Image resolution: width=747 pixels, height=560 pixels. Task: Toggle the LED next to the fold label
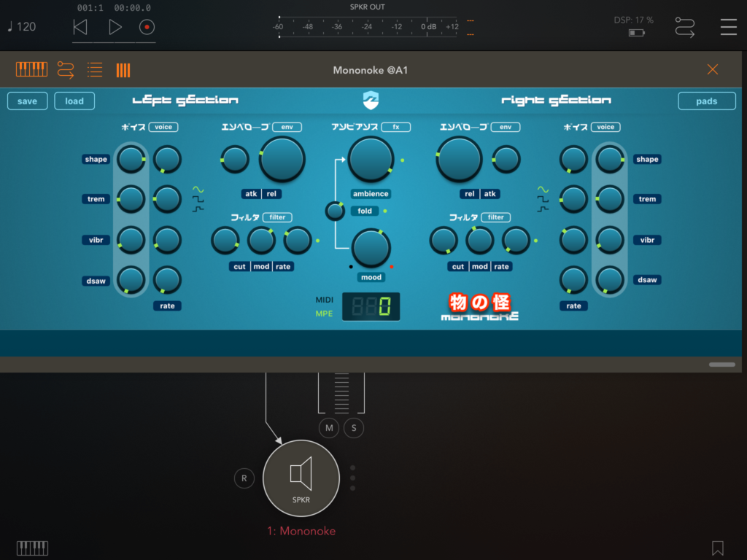click(x=385, y=211)
